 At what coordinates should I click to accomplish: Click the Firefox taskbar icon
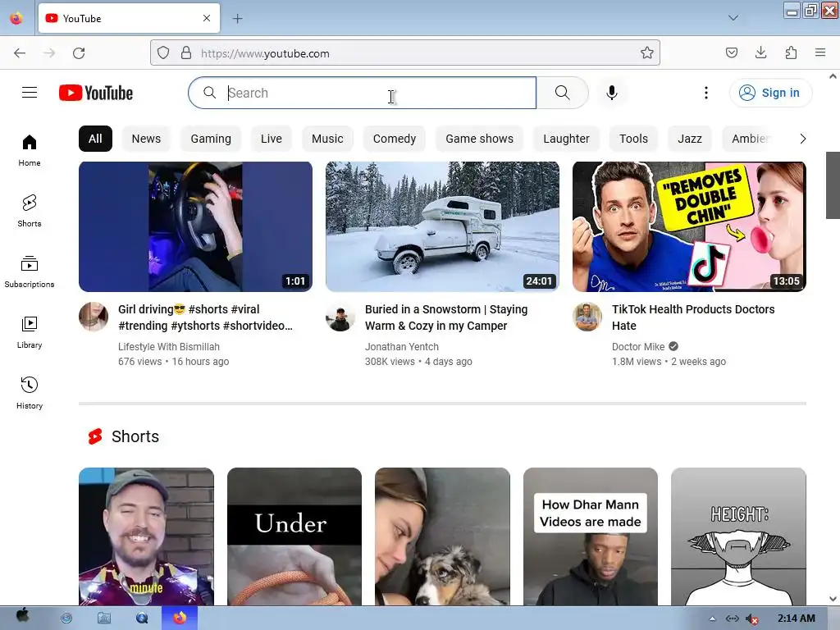pos(180,619)
